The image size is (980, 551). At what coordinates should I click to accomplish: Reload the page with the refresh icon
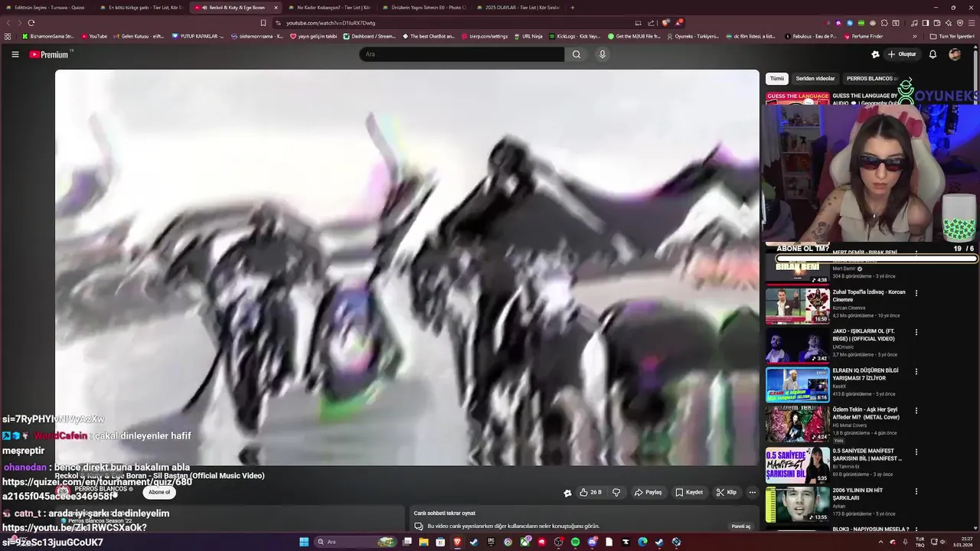click(31, 23)
